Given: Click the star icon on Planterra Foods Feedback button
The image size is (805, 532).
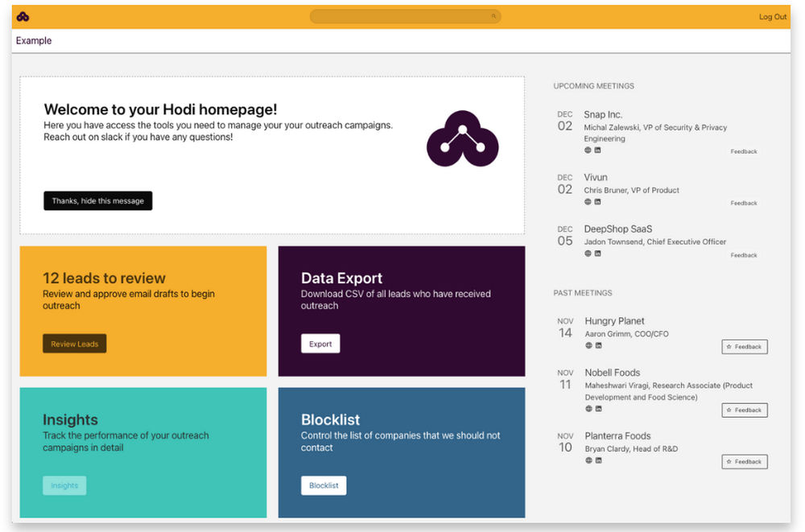Looking at the screenshot, I should point(729,461).
